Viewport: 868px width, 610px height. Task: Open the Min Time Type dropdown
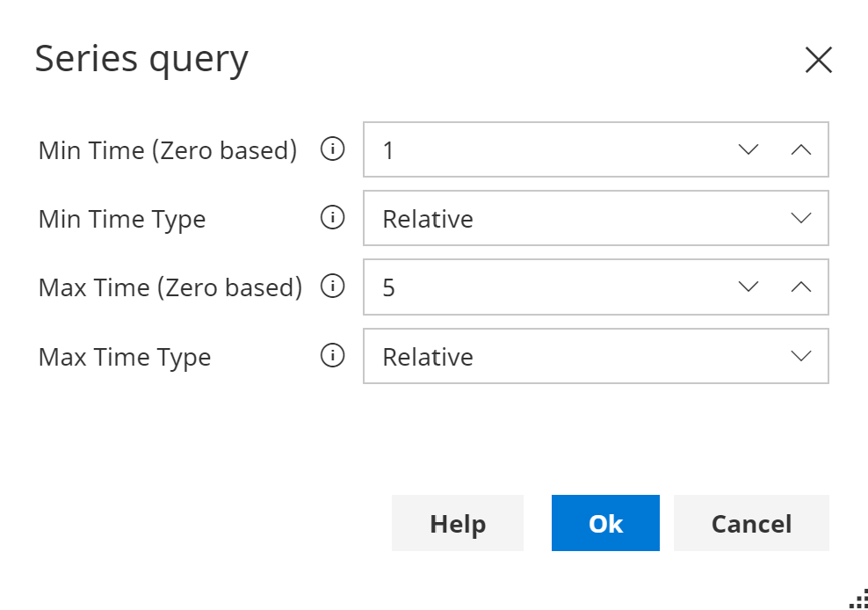(800, 218)
